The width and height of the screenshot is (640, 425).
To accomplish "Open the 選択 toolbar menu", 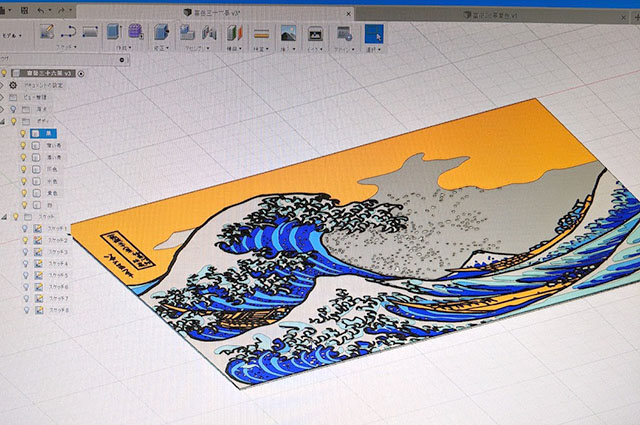I will pyautogui.click(x=374, y=49).
